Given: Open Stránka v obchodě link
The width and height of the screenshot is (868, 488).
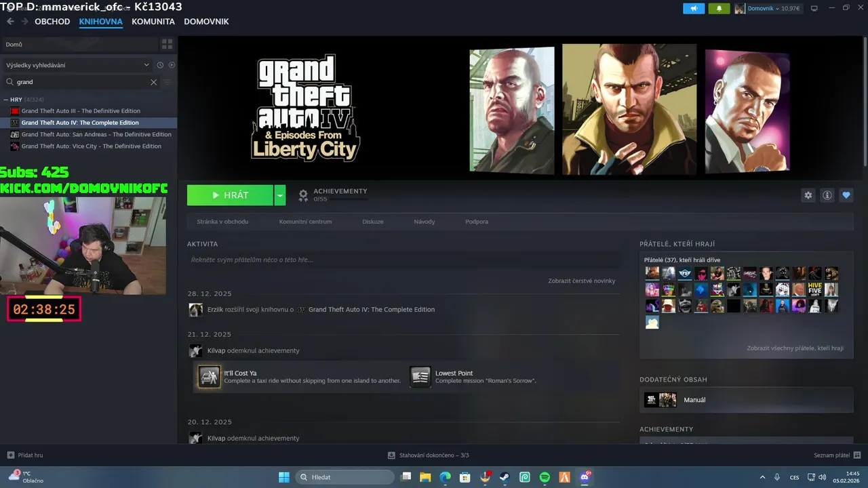Looking at the screenshot, I should pos(222,222).
